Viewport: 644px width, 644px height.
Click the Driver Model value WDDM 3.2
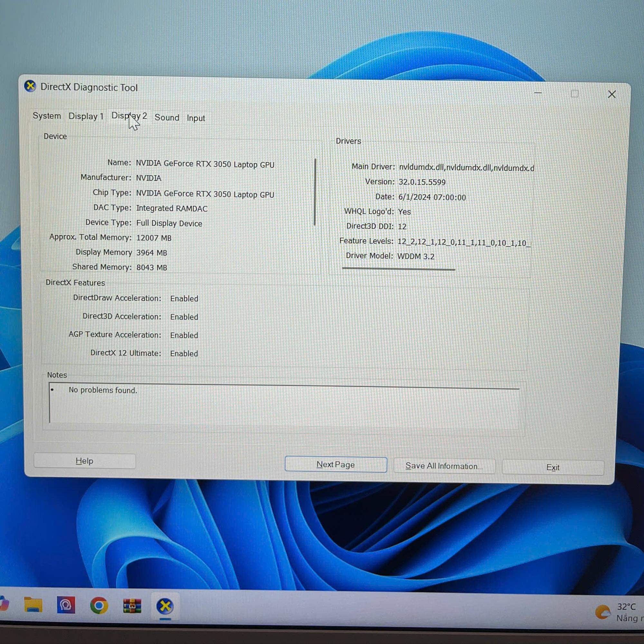tap(416, 256)
